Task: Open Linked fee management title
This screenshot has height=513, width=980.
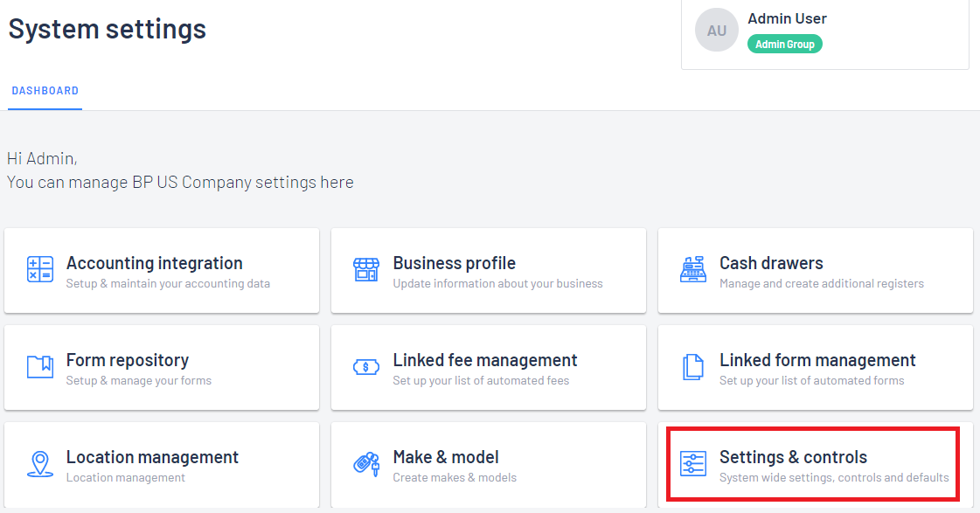Action: point(485,361)
